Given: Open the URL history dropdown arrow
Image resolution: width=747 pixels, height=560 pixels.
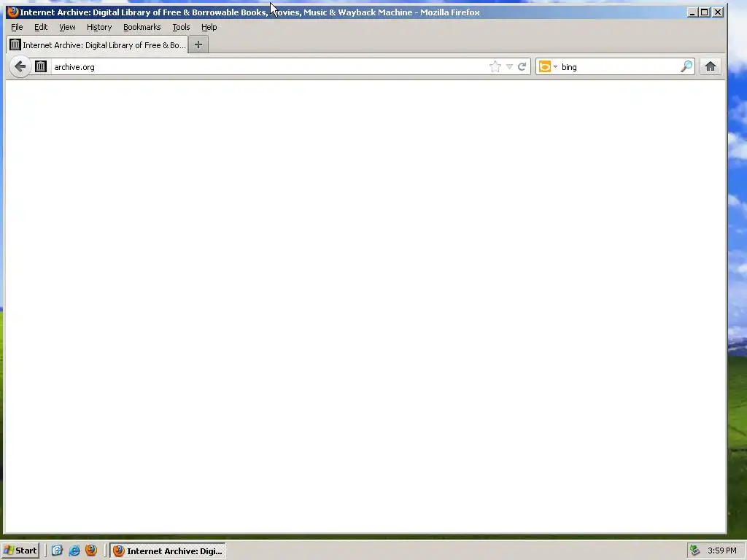Looking at the screenshot, I should tap(509, 66).
